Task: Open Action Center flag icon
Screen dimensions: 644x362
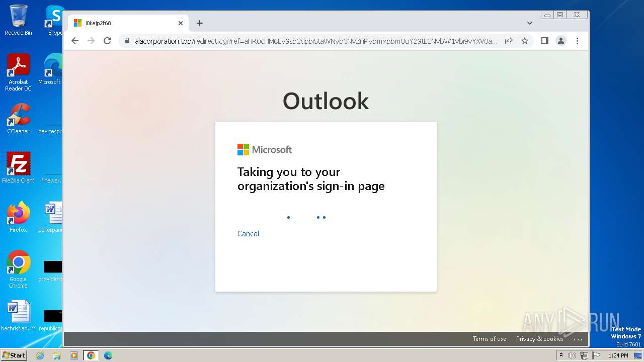Action: coord(595,355)
